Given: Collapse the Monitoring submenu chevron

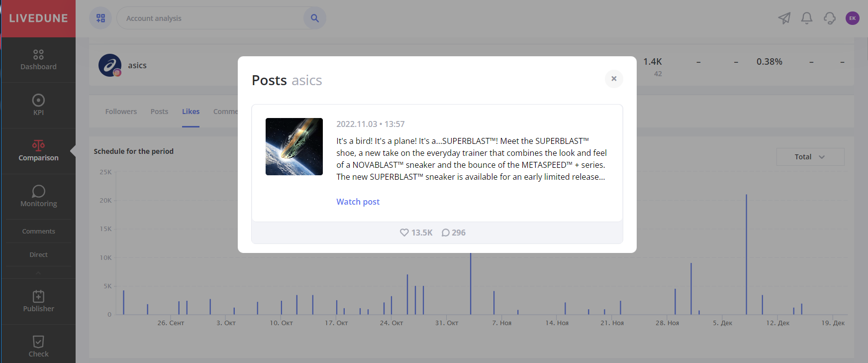Looking at the screenshot, I should 38,273.
